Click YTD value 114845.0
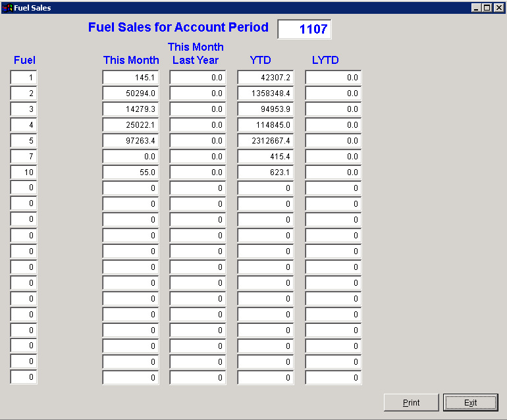 click(265, 125)
